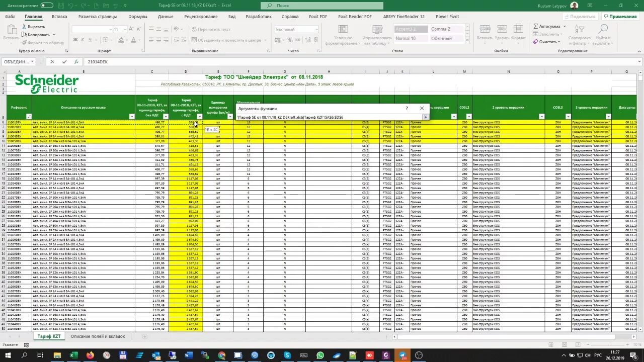
Task: Select the Accent3 2 cell style
Action: tap(411, 29)
